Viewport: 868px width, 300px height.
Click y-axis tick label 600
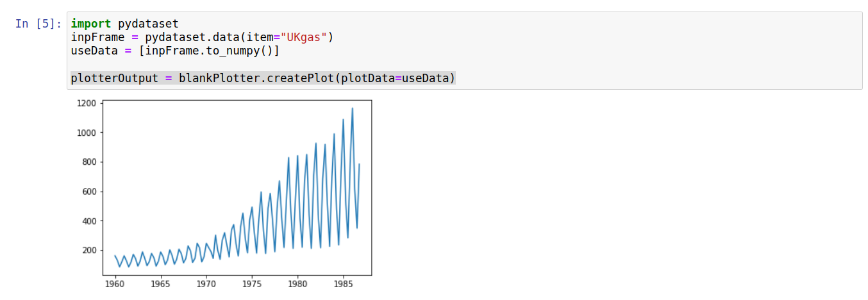[x=88, y=192]
